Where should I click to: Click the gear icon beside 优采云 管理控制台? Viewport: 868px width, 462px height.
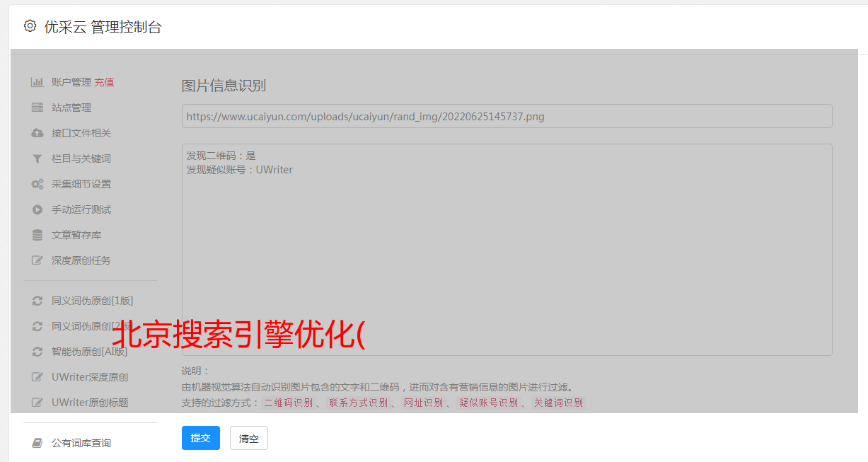click(x=30, y=26)
